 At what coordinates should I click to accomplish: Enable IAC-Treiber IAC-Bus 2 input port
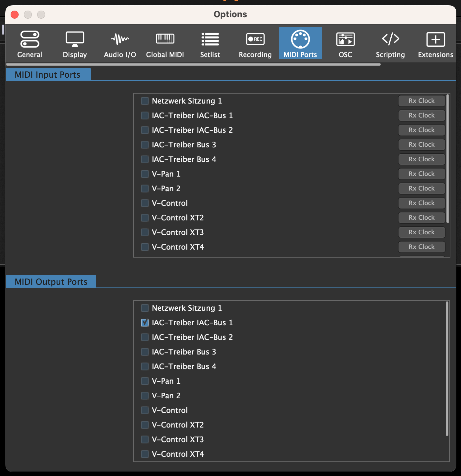click(x=145, y=130)
